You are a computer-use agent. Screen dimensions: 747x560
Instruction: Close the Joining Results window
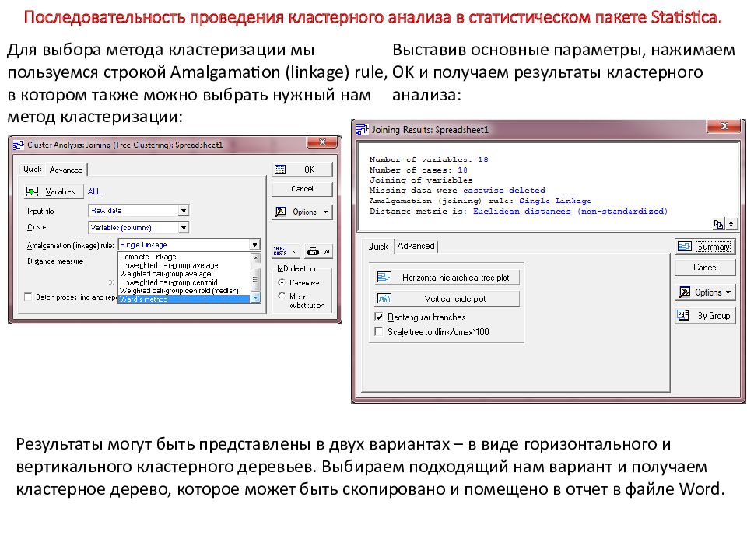click(x=724, y=126)
